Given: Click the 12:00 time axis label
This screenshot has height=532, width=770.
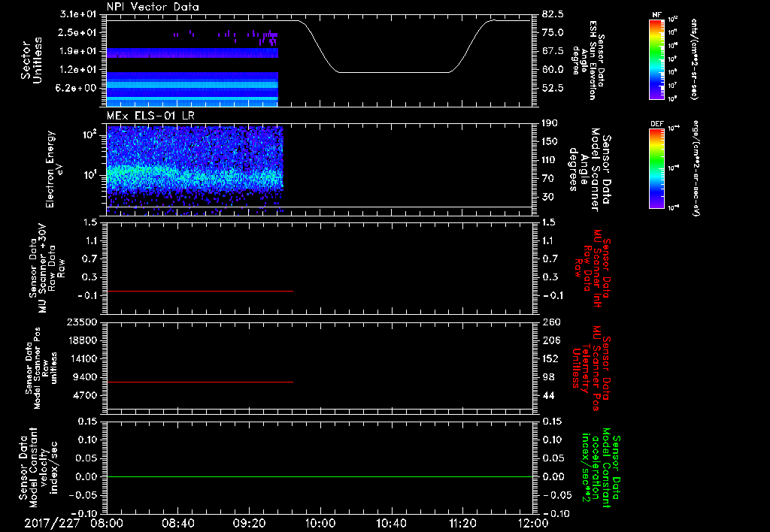Looking at the screenshot, I should (533, 523).
